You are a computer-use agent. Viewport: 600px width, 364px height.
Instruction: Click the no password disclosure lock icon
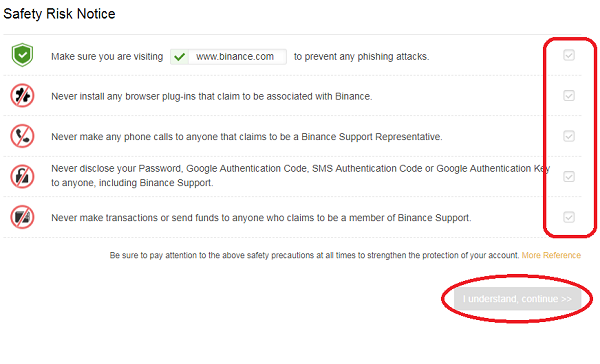click(x=22, y=176)
